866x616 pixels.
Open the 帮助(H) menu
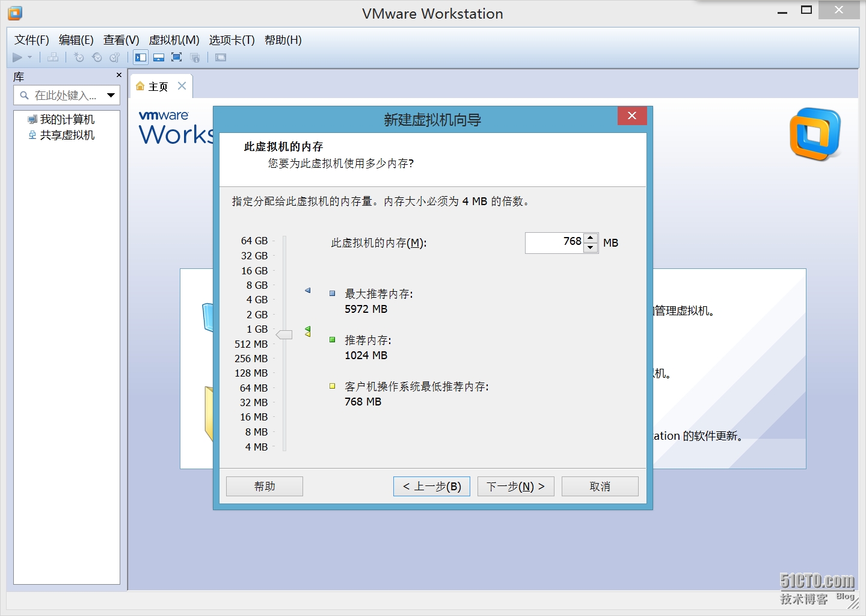pos(283,40)
